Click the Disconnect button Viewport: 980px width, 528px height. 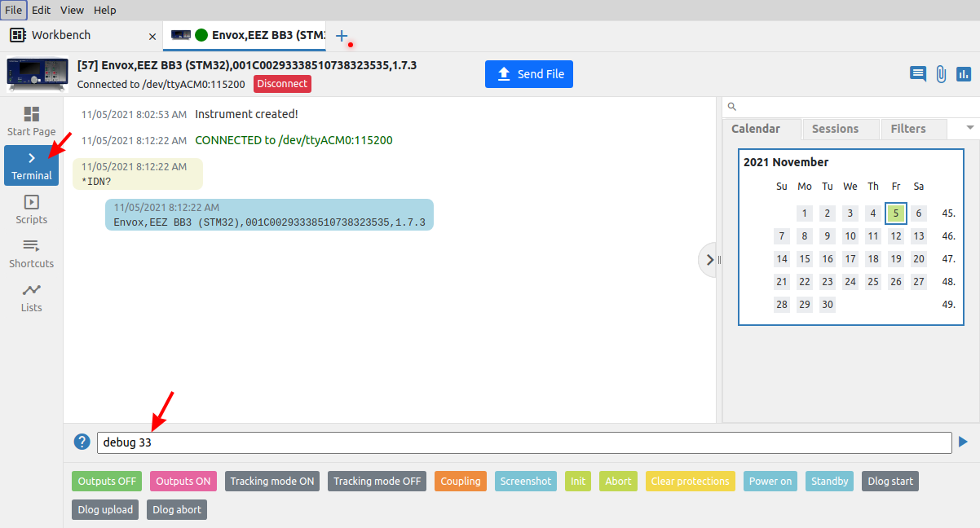tap(282, 84)
